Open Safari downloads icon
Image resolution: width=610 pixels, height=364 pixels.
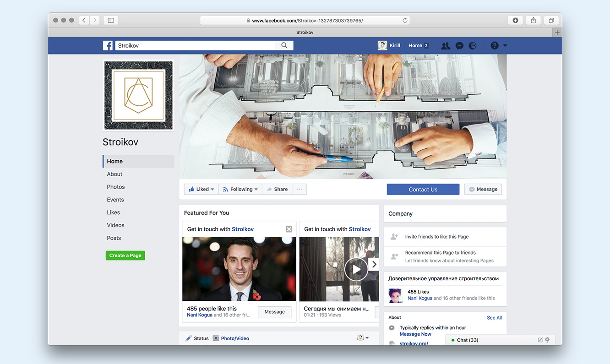click(516, 20)
